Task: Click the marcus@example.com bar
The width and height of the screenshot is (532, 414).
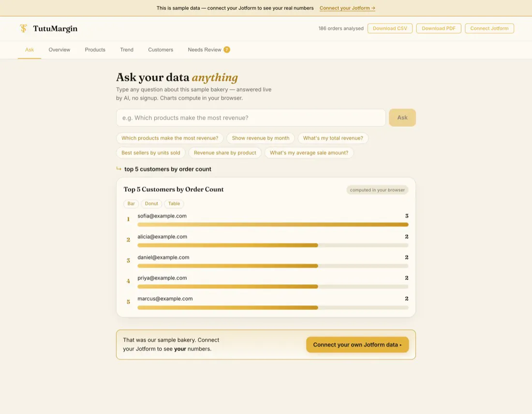Action: pyautogui.click(x=273, y=307)
